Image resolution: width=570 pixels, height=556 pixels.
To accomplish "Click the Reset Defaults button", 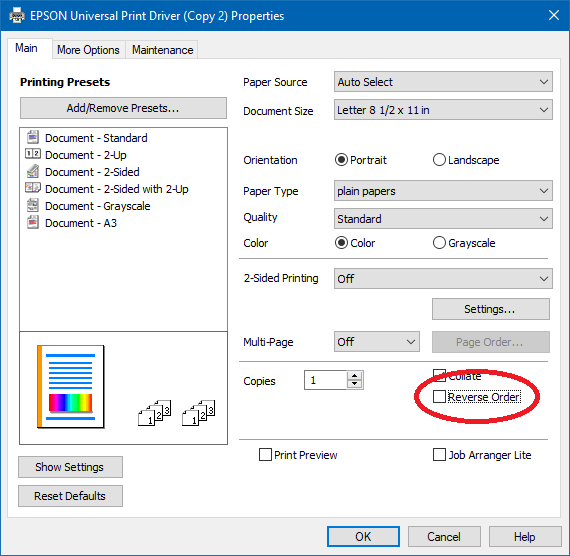I will coord(70,496).
